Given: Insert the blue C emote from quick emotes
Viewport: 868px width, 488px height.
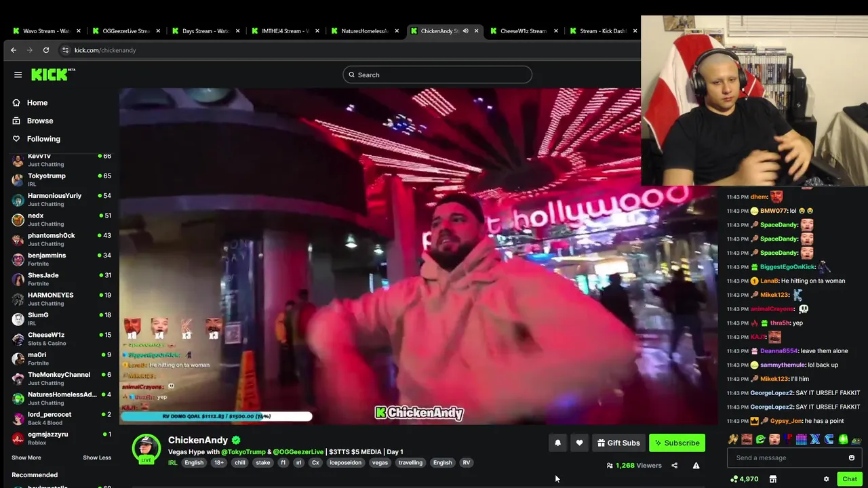Looking at the screenshot, I should tap(829, 439).
